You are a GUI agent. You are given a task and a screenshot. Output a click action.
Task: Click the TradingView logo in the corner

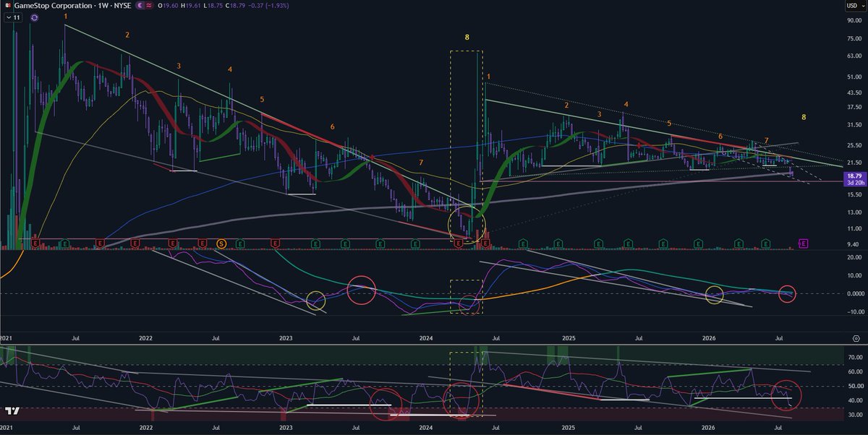(x=12, y=412)
